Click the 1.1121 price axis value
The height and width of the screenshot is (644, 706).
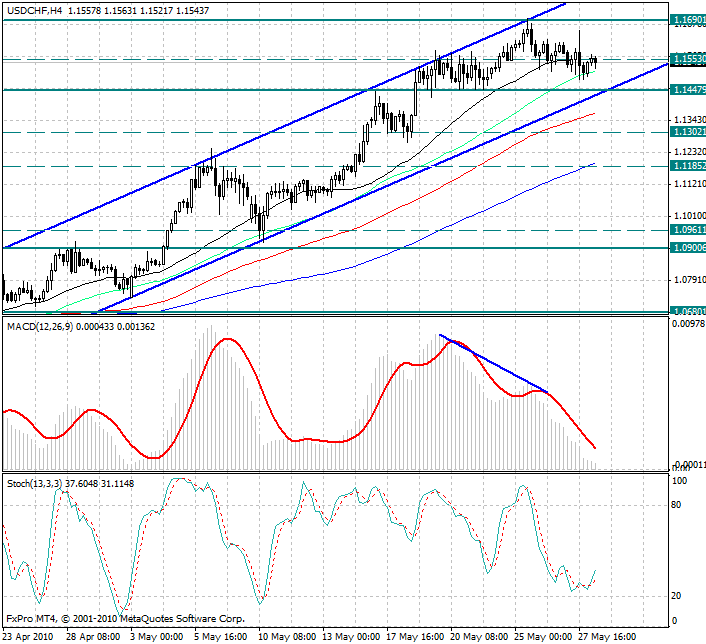[690, 184]
